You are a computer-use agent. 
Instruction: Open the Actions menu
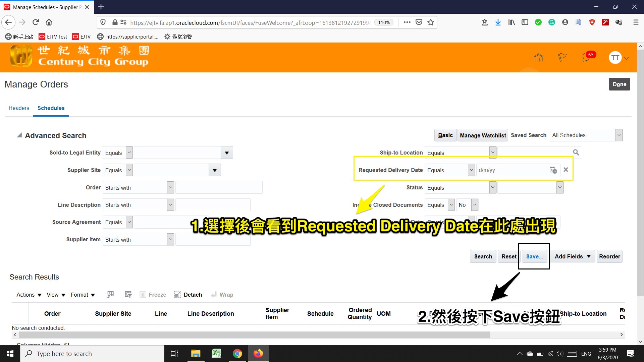(29, 295)
